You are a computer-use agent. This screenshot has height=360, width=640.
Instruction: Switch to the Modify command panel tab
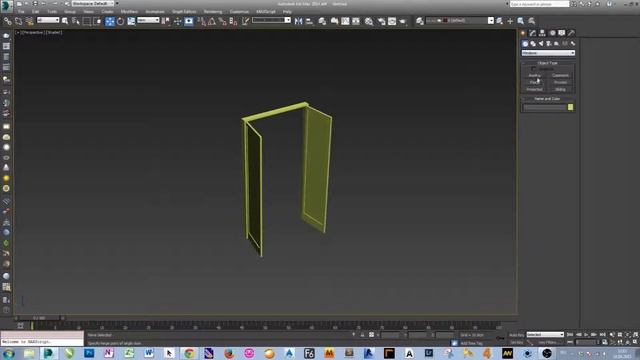533,33
